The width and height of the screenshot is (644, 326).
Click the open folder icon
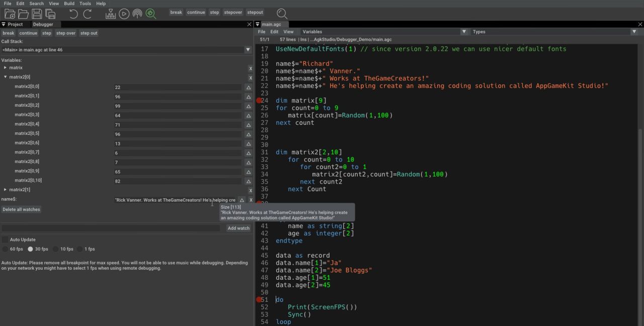point(23,14)
